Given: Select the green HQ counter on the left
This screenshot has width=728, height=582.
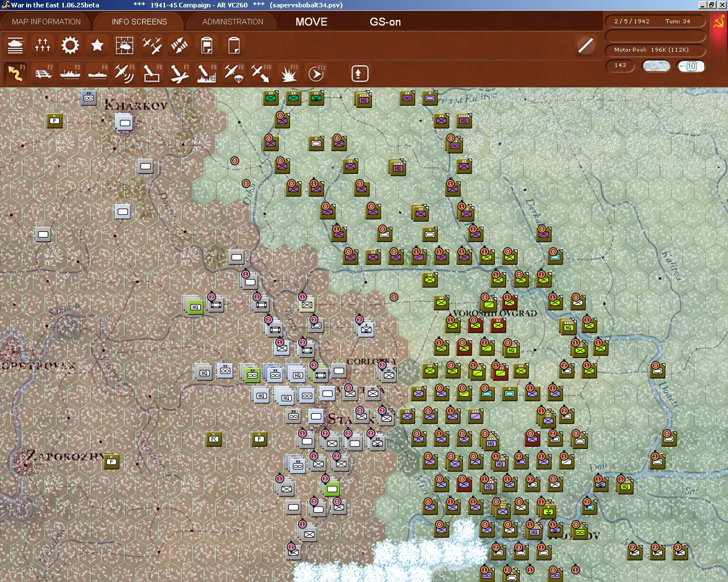Looking at the screenshot, I should (x=195, y=307).
